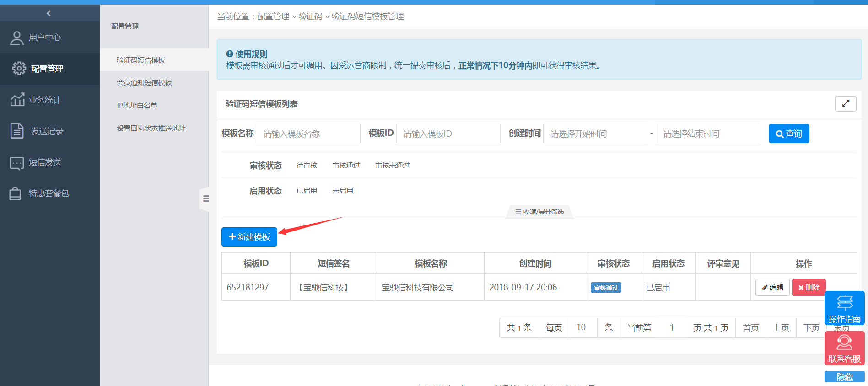Screen dimensions: 868x386
Task: Collapse the left sidebar with the chevron
Action: coord(49,13)
